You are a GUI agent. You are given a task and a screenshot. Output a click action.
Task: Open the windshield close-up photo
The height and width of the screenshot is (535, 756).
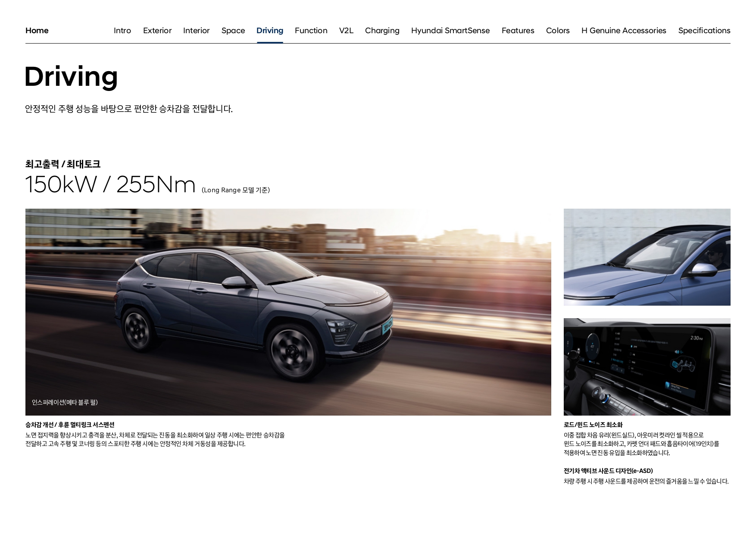click(x=647, y=257)
